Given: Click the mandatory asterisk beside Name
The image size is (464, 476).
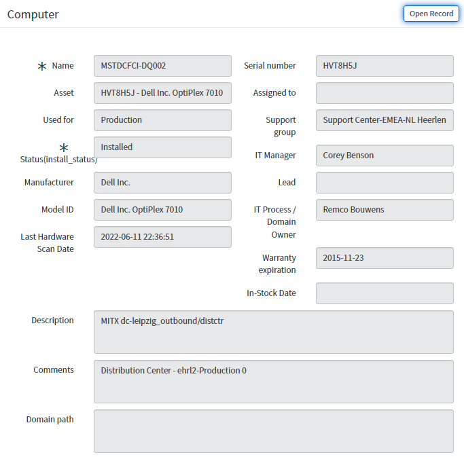Looking at the screenshot, I should click(x=42, y=66).
